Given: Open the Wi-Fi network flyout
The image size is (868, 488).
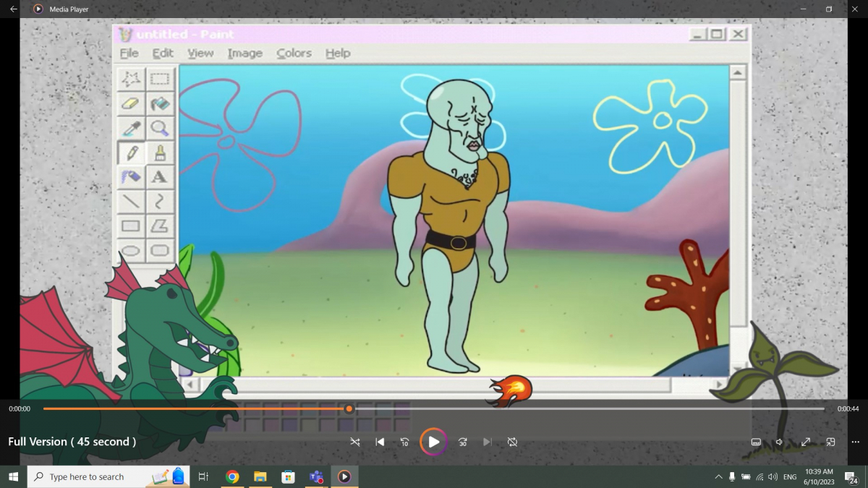Looking at the screenshot, I should pos(759,476).
